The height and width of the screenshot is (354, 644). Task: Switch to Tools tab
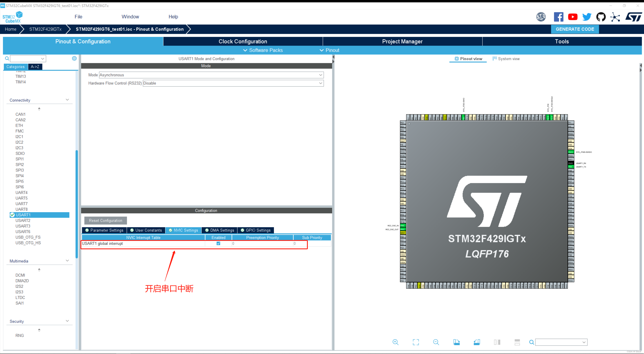point(562,41)
